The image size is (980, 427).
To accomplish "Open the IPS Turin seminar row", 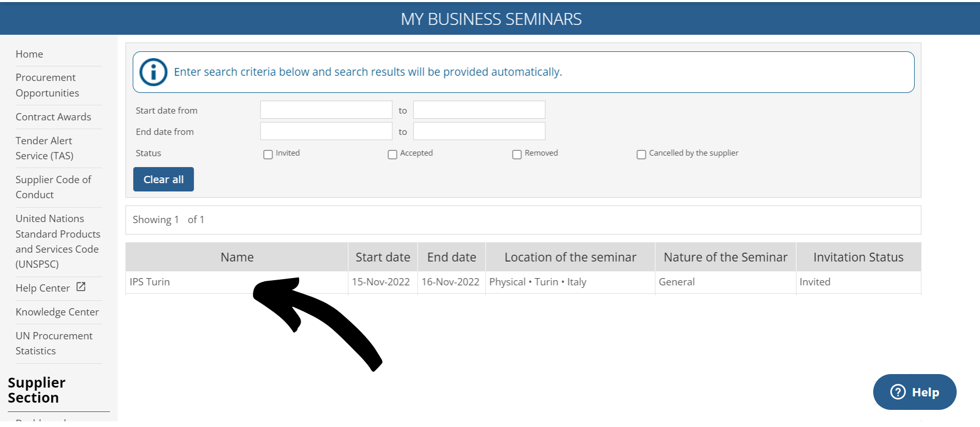I will click(523, 282).
